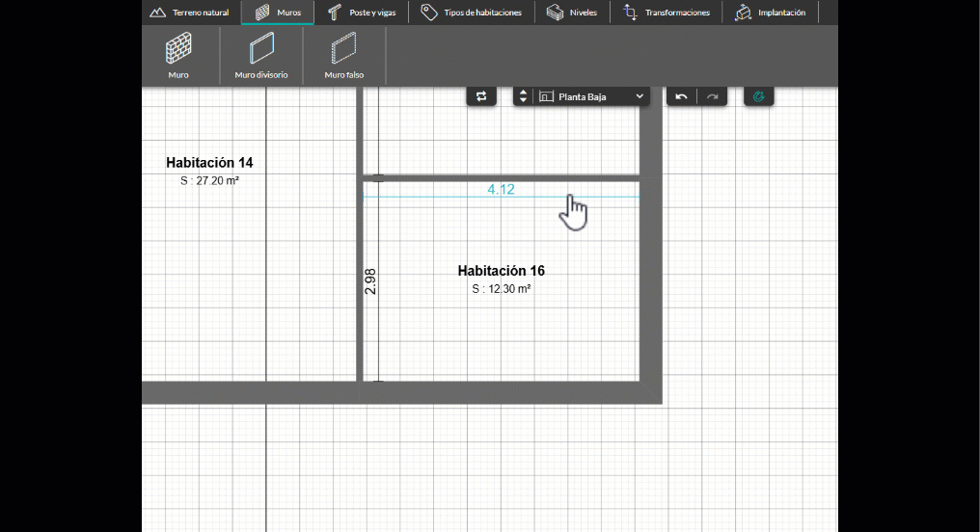
Task: Click the 2.98 height dimension label
Action: 370,280
